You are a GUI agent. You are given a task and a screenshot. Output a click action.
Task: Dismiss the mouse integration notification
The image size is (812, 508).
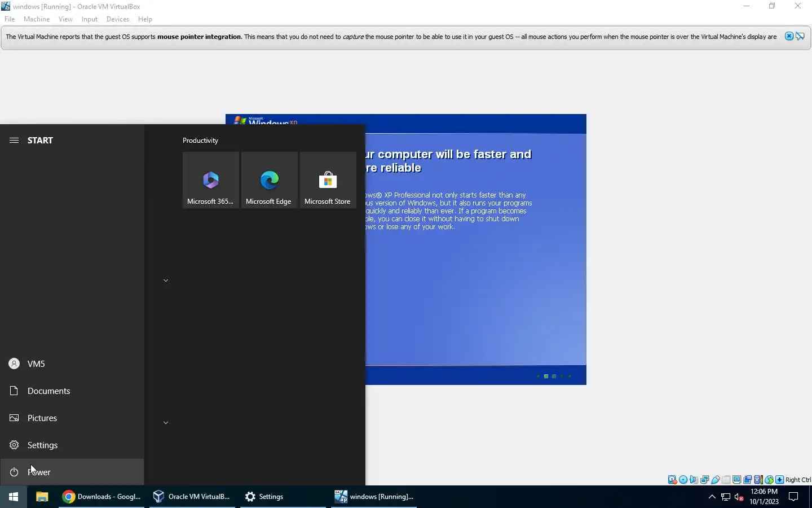coord(789,36)
